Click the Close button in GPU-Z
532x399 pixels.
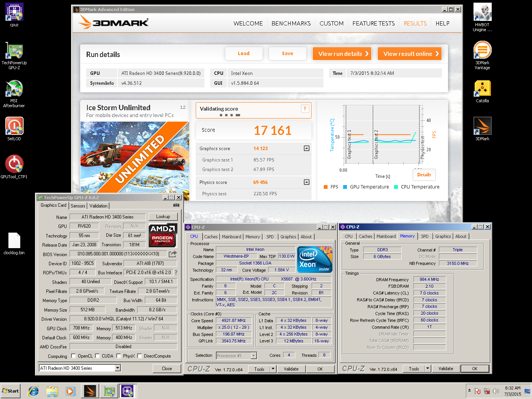pyautogui.click(x=167, y=369)
